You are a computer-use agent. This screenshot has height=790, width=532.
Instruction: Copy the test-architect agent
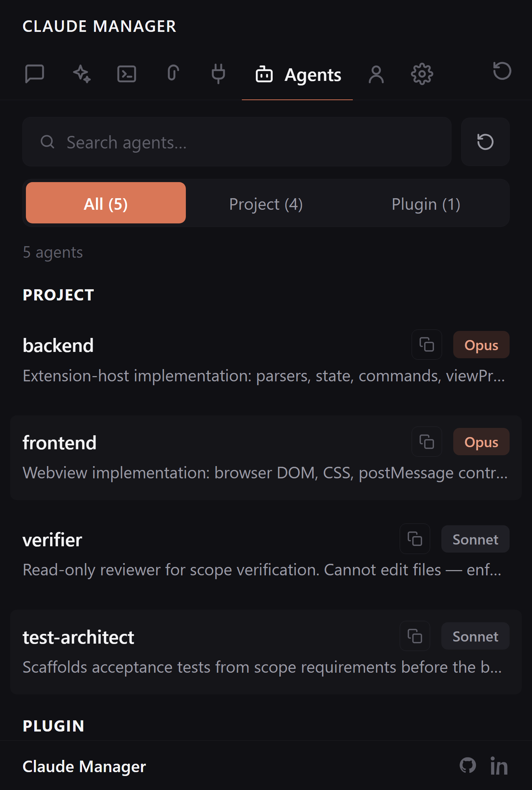(415, 636)
